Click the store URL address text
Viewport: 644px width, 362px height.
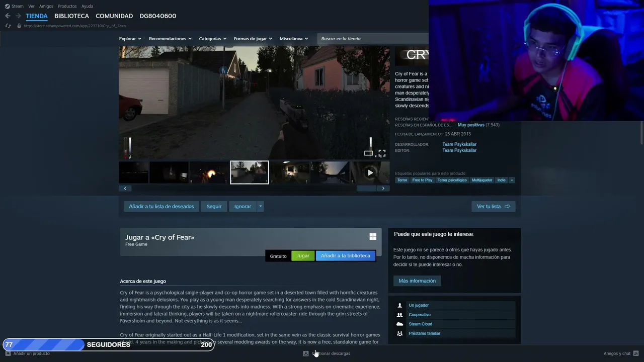click(x=75, y=26)
